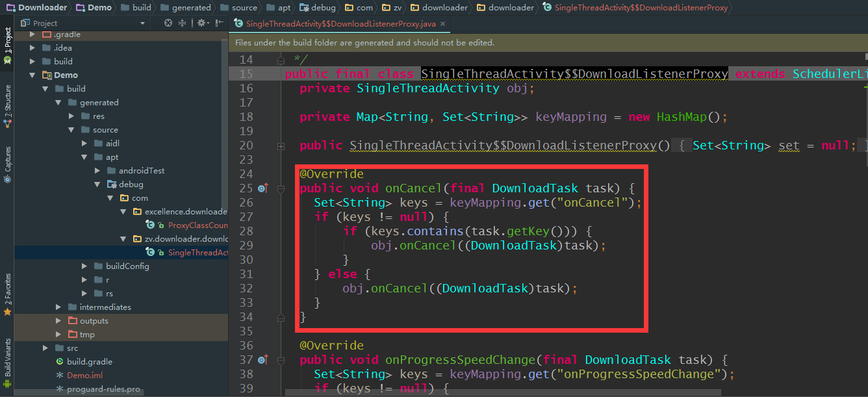Image resolution: width=868 pixels, height=397 pixels.
Task: Click the generated-files warning banner
Action: (x=548, y=43)
